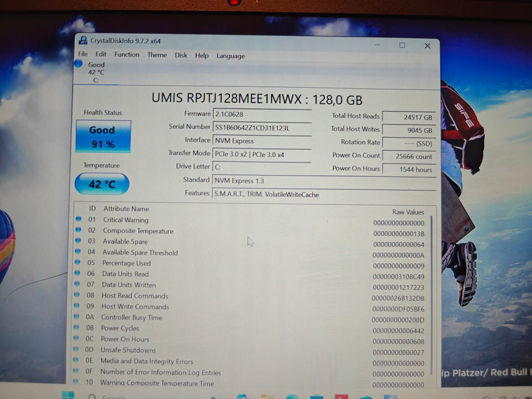532x399 pixels.
Task: Click the status dot for Host Read Commands
Action: coord(76,294)
